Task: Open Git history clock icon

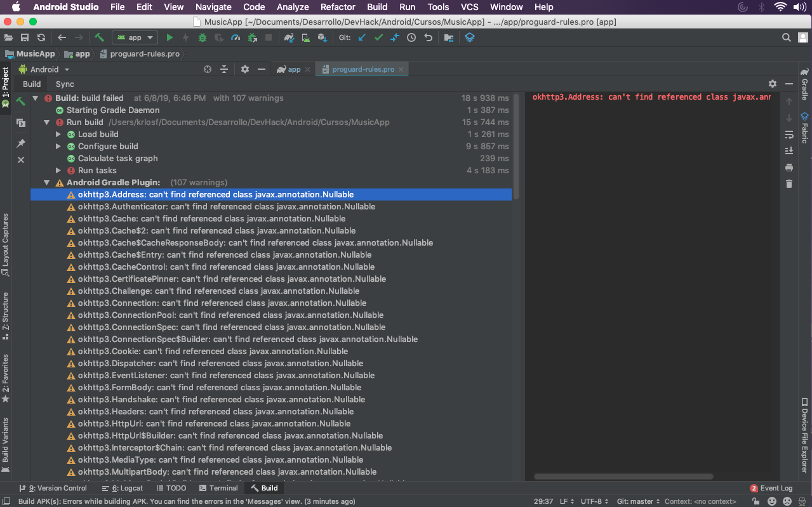Action: (x=411, y=38)
